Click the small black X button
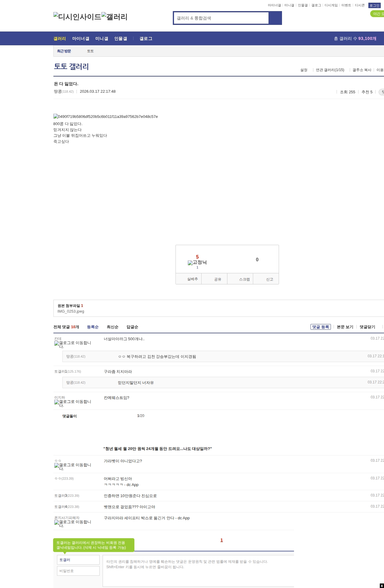 click(x=382, y=586)
